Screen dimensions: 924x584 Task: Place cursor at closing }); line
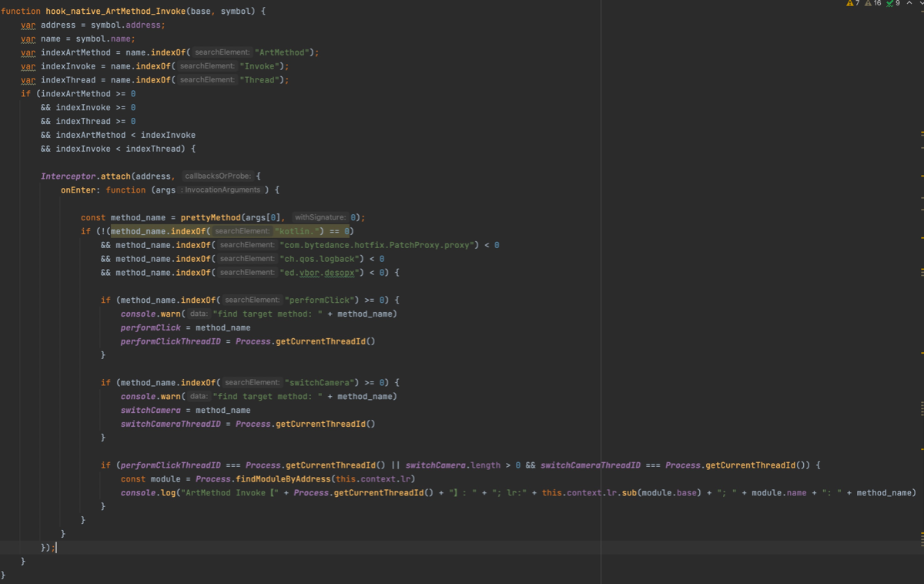coord(48,548)
